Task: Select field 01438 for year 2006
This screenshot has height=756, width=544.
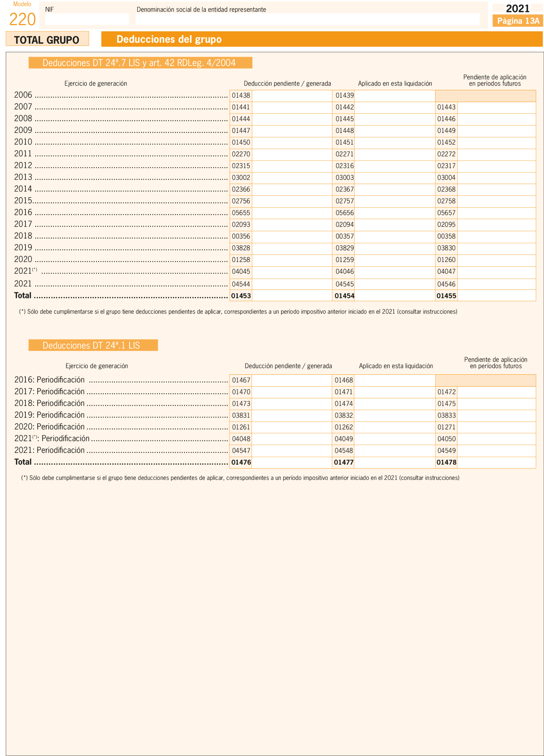Action: [292, 96]
